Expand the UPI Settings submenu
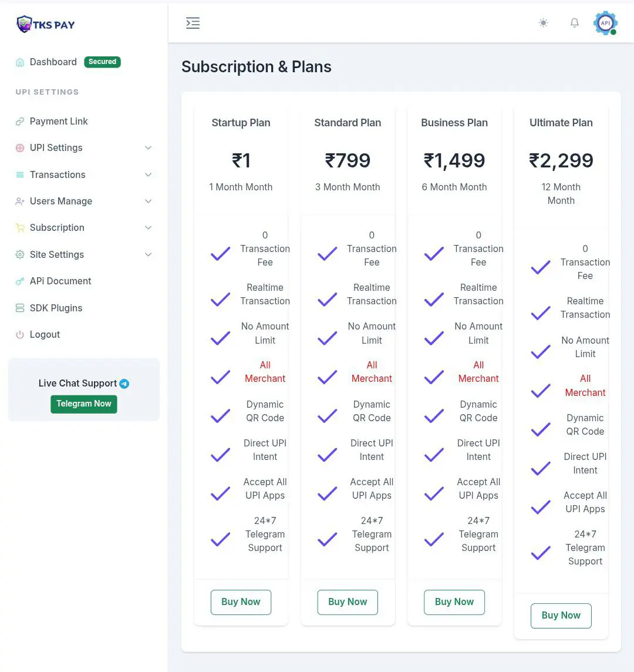 pyautogui.click(x=148, y=148)
